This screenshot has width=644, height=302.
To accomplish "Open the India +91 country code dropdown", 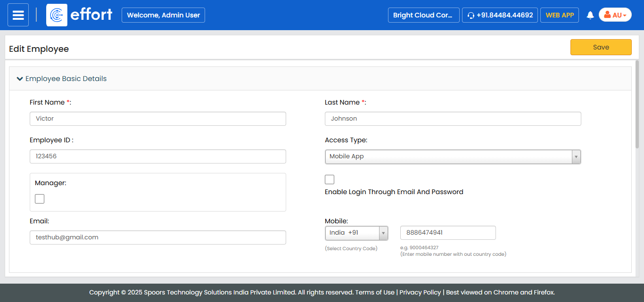I will pos(356,233).
